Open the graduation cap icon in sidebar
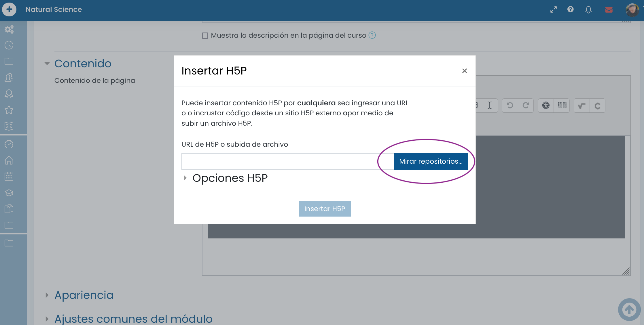 point(9,193)
